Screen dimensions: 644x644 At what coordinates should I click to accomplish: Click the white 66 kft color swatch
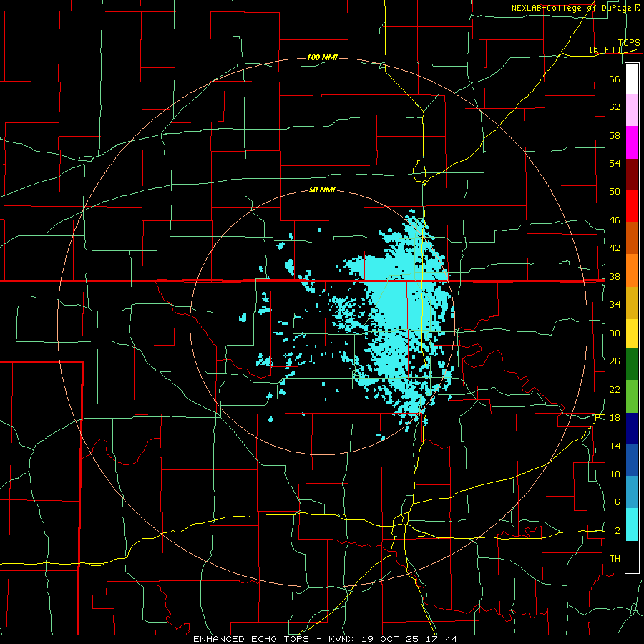coord(632,79)
